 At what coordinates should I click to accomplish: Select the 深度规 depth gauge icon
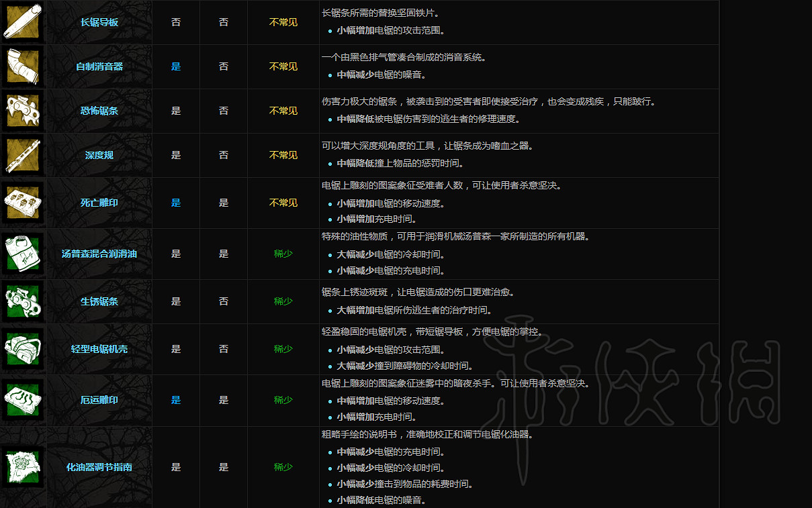(22, 155)
